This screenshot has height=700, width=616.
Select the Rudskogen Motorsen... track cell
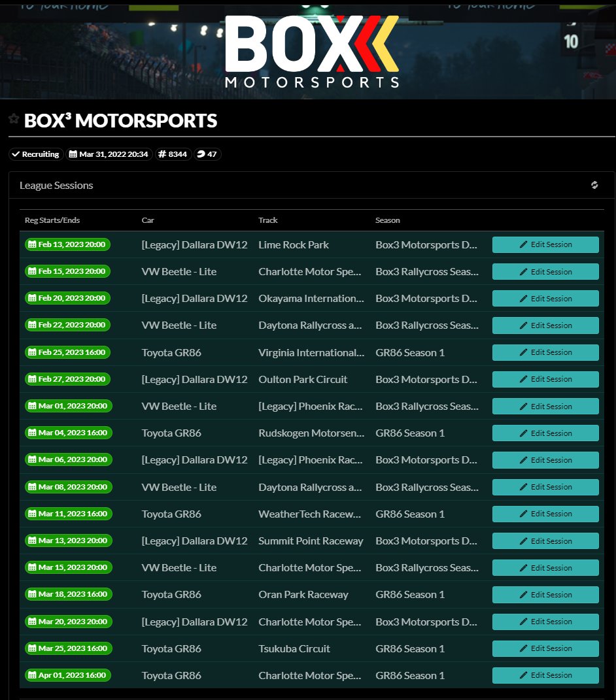tap(311, 433)
